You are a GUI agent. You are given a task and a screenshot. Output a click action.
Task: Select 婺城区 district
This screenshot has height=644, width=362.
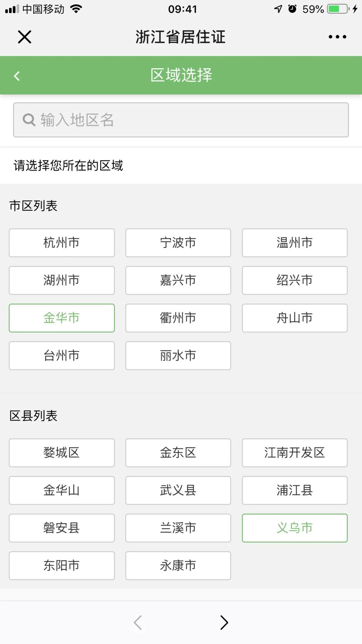click(x=62, y=453)
